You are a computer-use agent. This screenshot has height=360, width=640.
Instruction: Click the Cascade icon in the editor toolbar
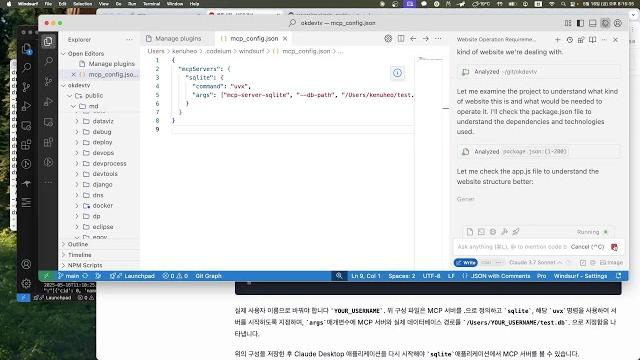point(388,38)
